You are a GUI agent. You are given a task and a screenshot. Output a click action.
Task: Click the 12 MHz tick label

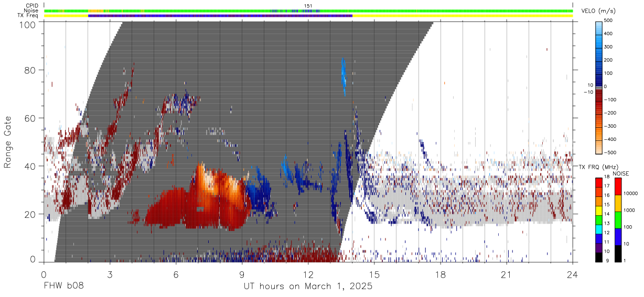tap(608, 233)
